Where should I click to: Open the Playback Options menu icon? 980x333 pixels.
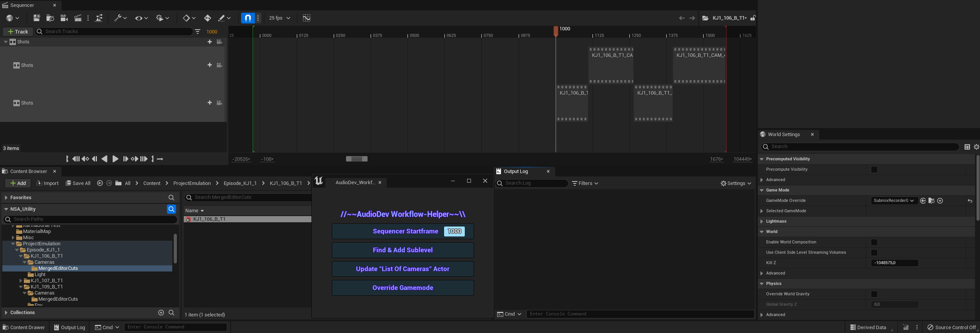[x=162, y=18]
